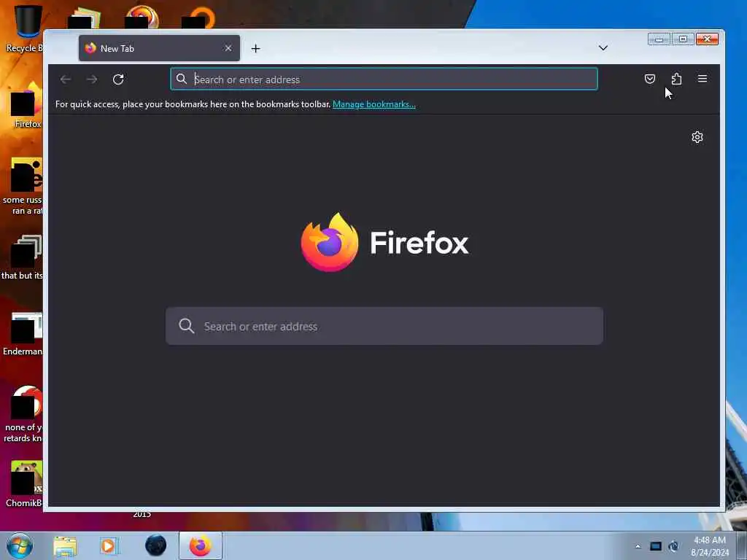The width and height of the screenshot is (747, 560).
Task: Go forward with the forward arrow
Action: coord(92,79)
